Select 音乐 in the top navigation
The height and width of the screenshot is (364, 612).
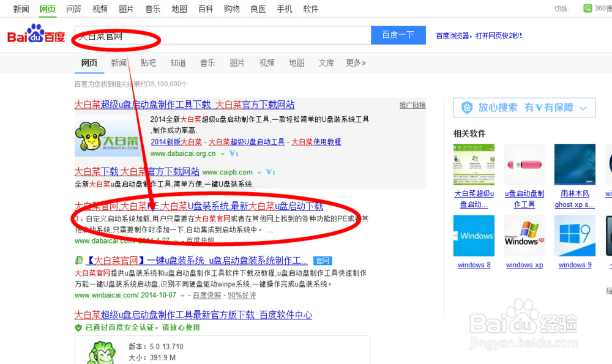pos(152,9)
